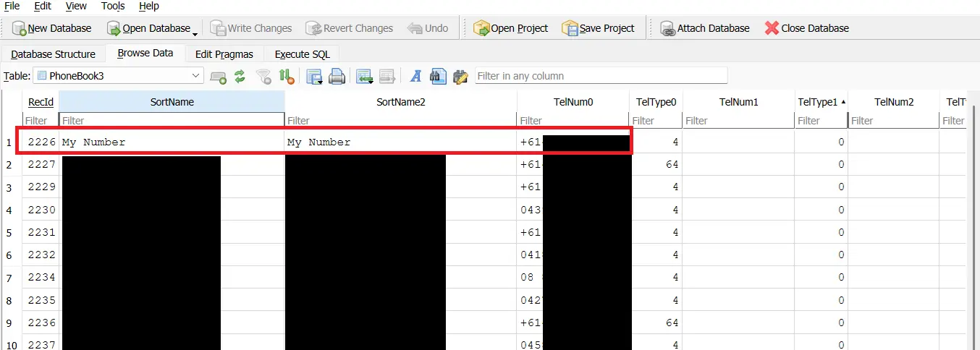Open the Help menu
Screen dimensions: 980x350
pos(149,6)
